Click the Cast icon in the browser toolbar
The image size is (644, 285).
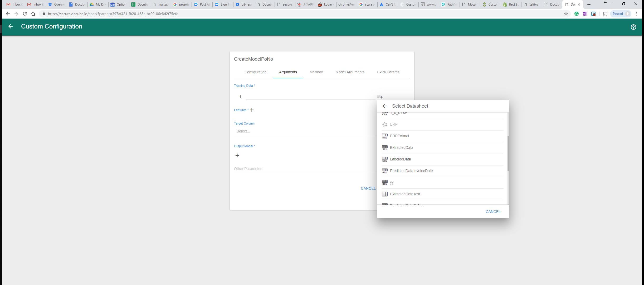tap(605, 14)
